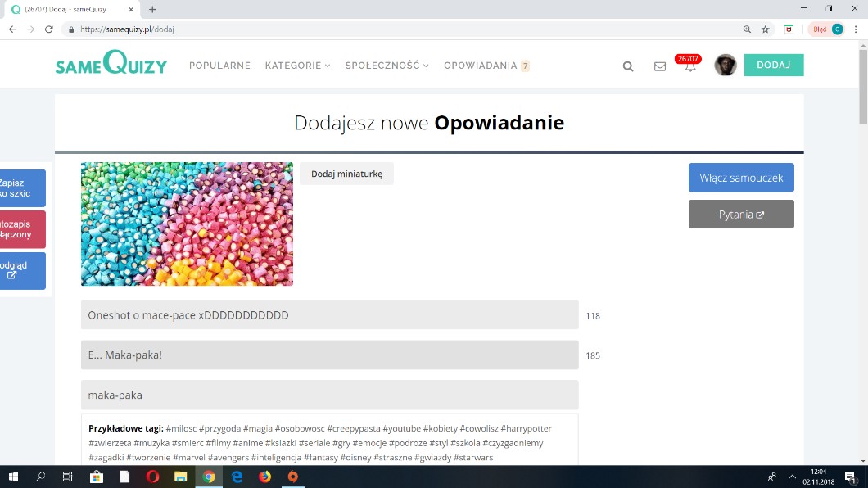
Task: Open the Pytania external link button
Action: 741,215
